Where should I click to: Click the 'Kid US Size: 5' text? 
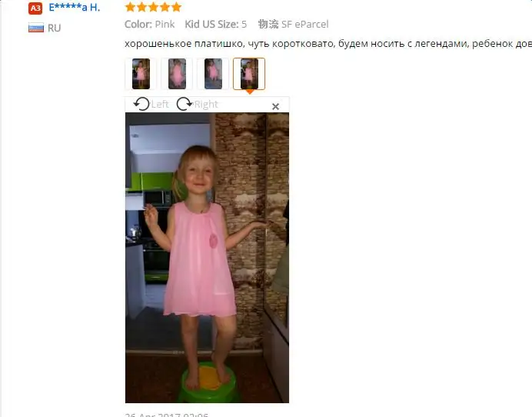point(216,24)
